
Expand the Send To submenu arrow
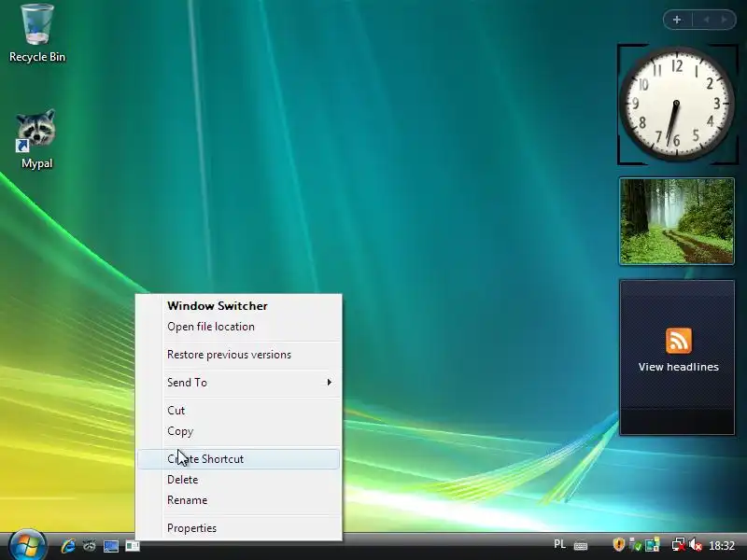pos(330,383)
